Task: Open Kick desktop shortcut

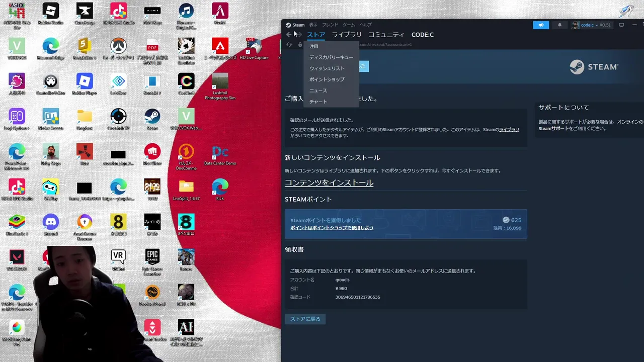Action: pos(220,191)
